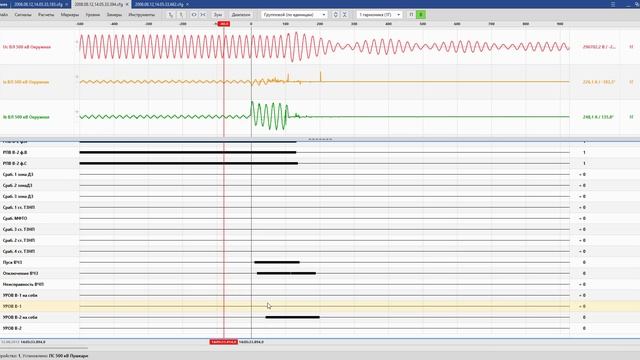This screenshot has width=640, height=360.
Task: Select the Сраб. 1 зона ДЗ row
Action: click(320, 174)
